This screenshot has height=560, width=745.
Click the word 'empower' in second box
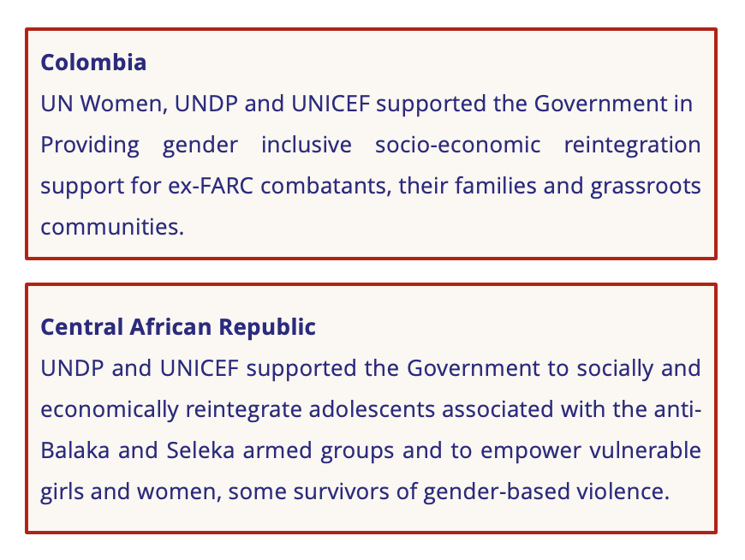point(531,450)
